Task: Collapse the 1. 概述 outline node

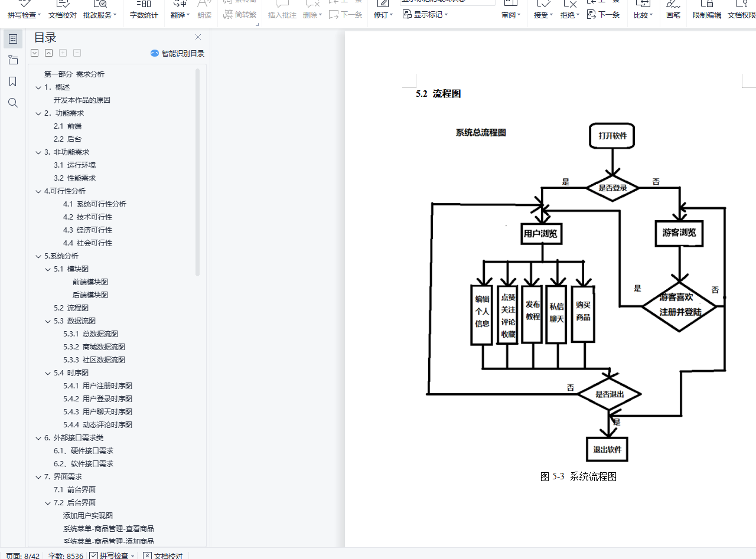Action: pyautogui.click(x=38, y=87)
